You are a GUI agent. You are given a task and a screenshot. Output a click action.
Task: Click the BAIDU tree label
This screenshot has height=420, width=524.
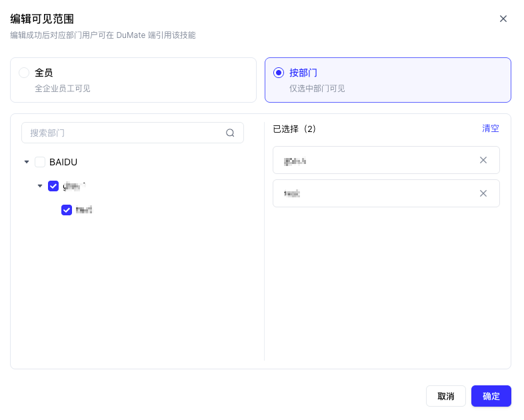(63, 162)
